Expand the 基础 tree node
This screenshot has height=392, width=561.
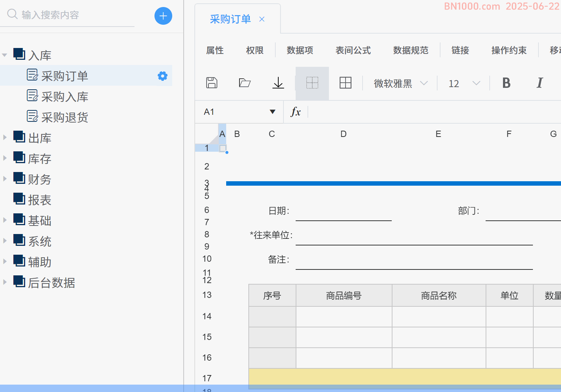(x=5, y=220)
